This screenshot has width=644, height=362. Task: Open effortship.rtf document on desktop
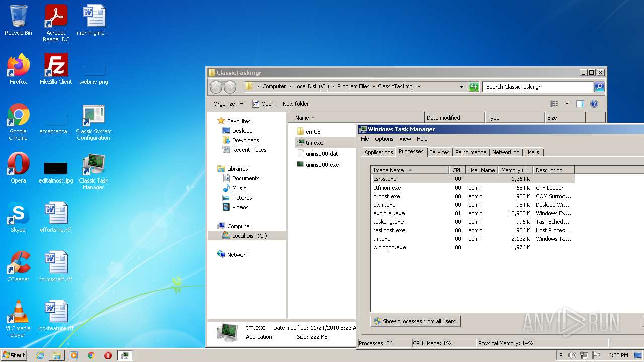coord(56,217)
